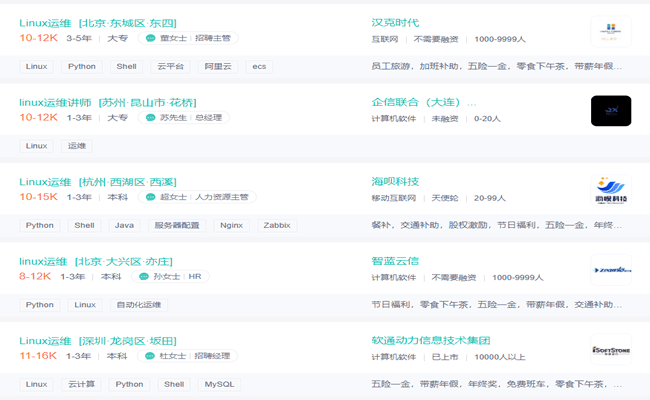Click benefits text starting 员工旅游，加班补助
The image size is (650, 400).
click(x=497, y=66)
